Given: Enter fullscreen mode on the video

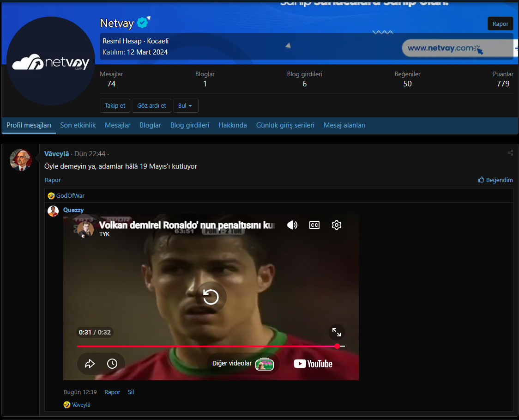Looking at the screenshot, I should coord(337,332).
